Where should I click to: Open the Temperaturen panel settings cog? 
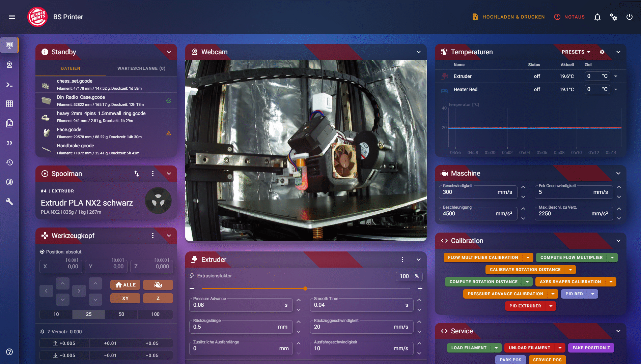point(602,52)
